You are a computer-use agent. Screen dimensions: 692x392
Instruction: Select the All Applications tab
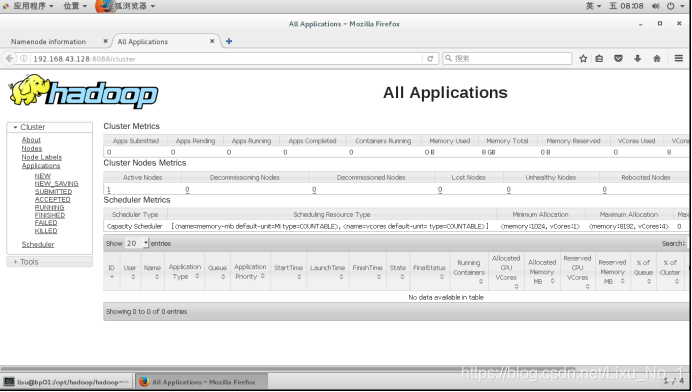tap(143, 41)
